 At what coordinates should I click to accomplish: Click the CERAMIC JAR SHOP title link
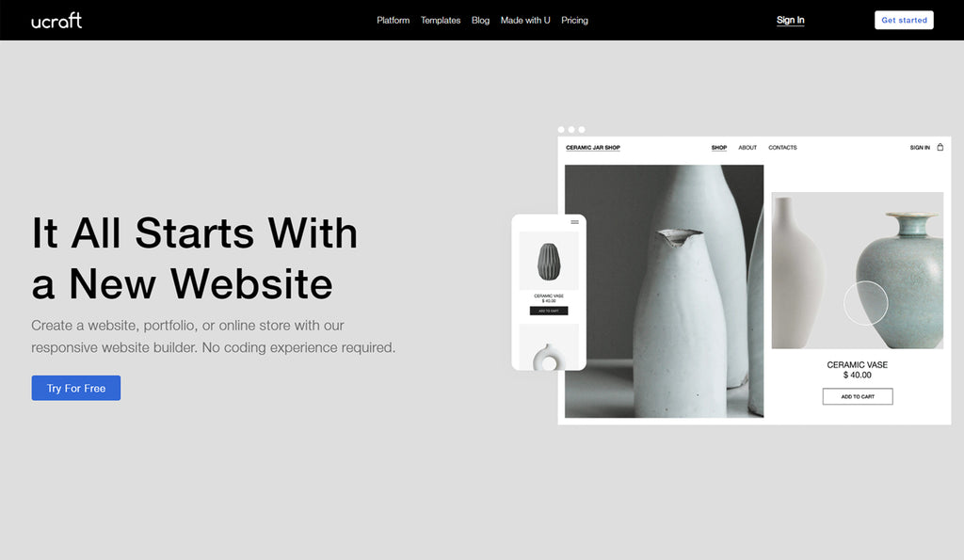point(593,148)
